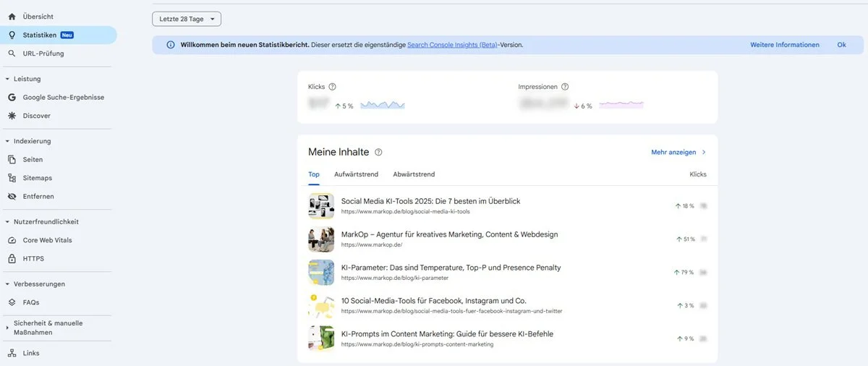
Task: Click the Impressionen sparkline chart
Action: [621, 105]
